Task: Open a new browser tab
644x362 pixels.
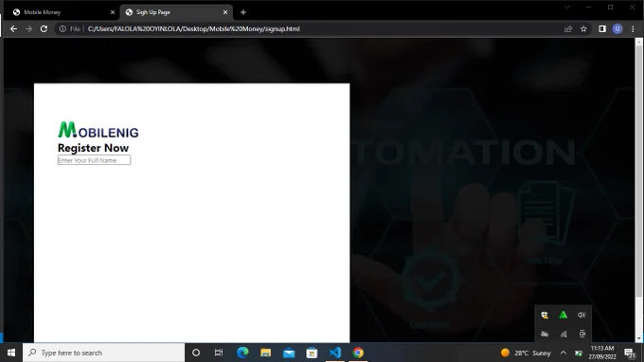Action: [243, 12]
